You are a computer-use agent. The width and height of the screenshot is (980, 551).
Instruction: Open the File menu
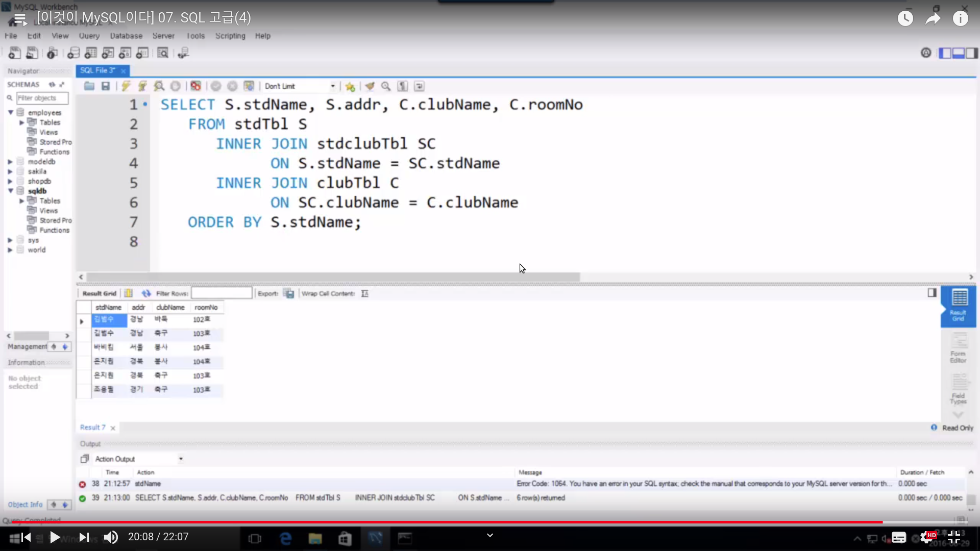point(11,36)
